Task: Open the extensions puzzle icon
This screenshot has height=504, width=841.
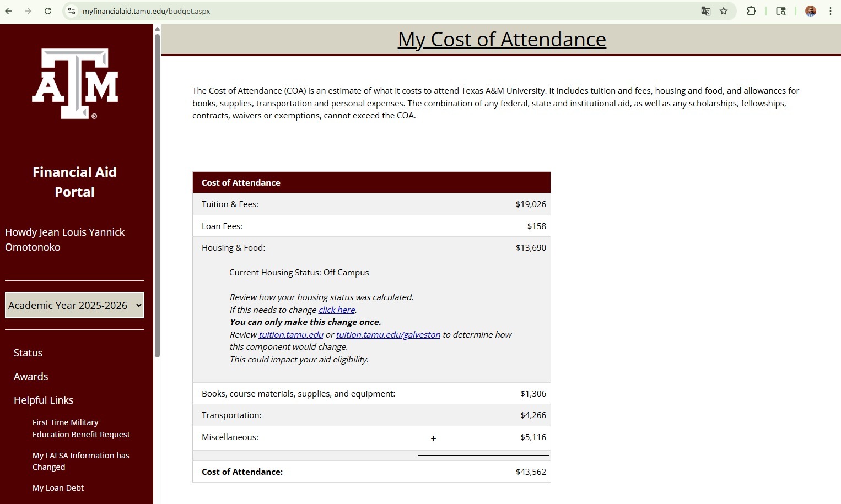Action: tap(751, 11)
